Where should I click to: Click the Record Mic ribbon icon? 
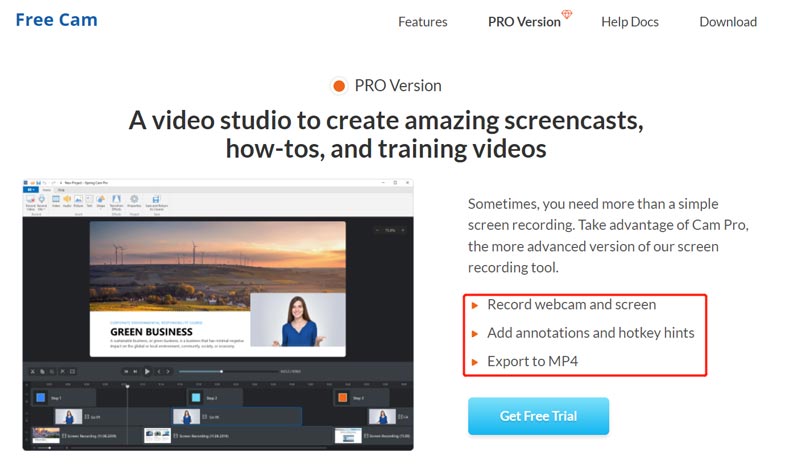(x=42, y=202)
